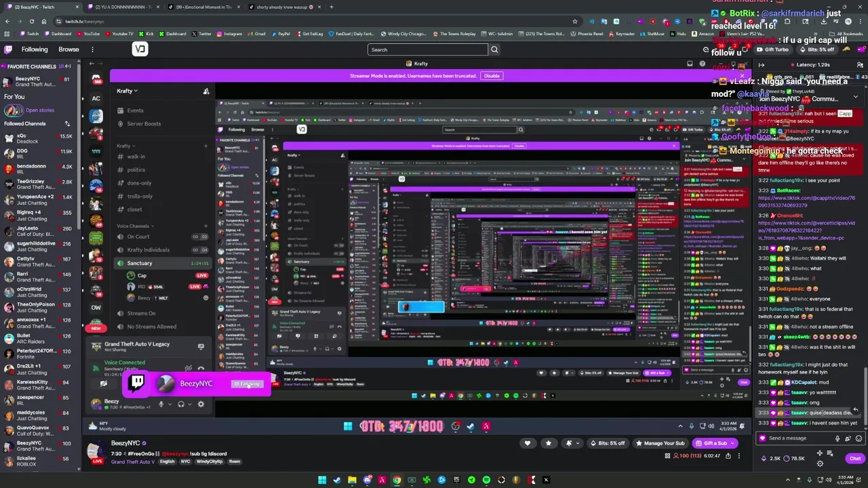Click the Manage Your Sub button
This screenshot has width=868, height=488.
click(x=660, y=443)
